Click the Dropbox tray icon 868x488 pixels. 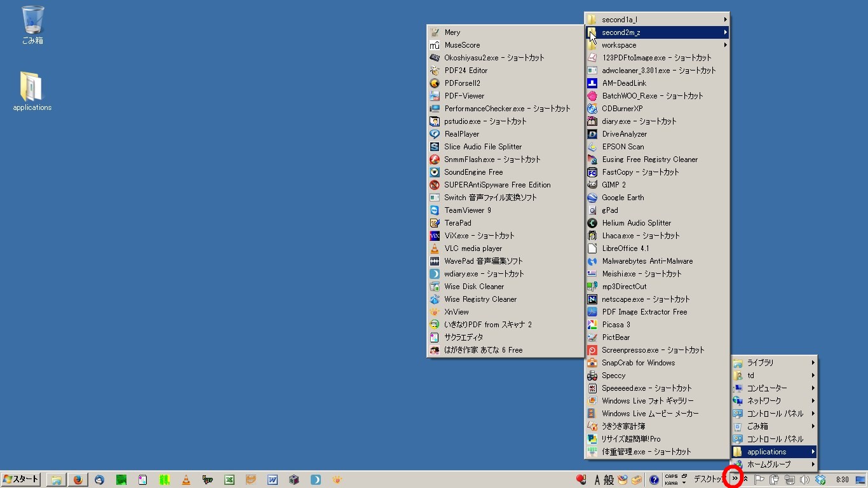[820, 480]
